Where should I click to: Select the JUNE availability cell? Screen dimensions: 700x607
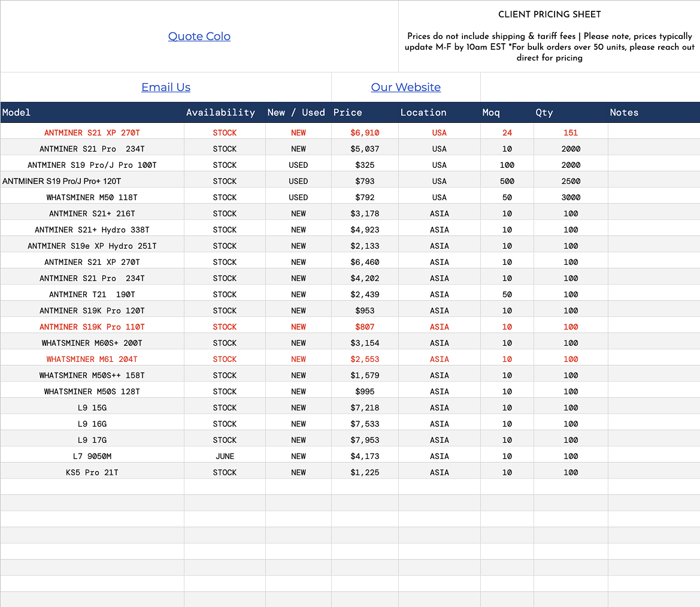point(225,457)
